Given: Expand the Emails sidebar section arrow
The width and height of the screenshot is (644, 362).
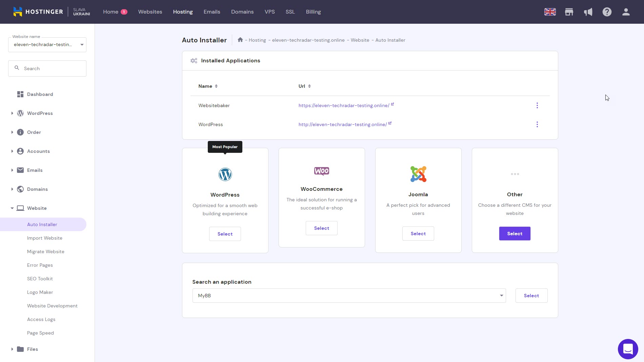Looking at the screenshot, I should pyautogui.click(x=12, y=170).
